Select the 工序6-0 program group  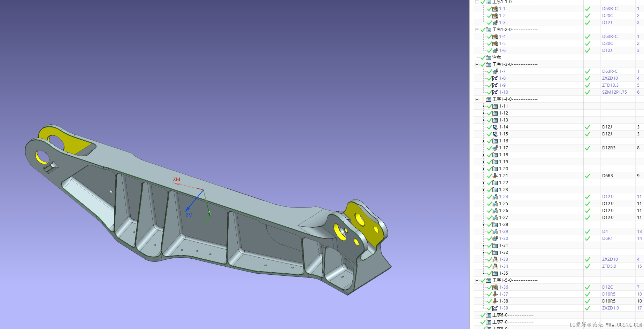(x=513, y=315)
